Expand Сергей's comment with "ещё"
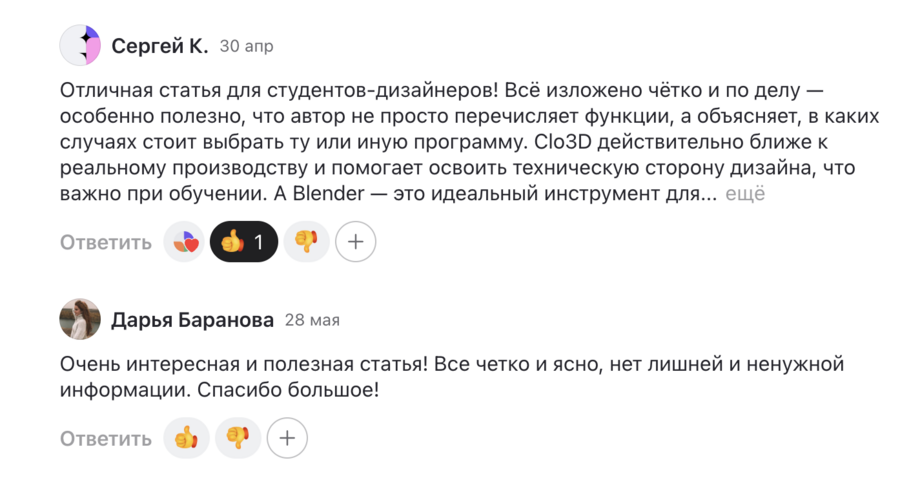Viewport: 900px width, 478px height. pos(745,194)
